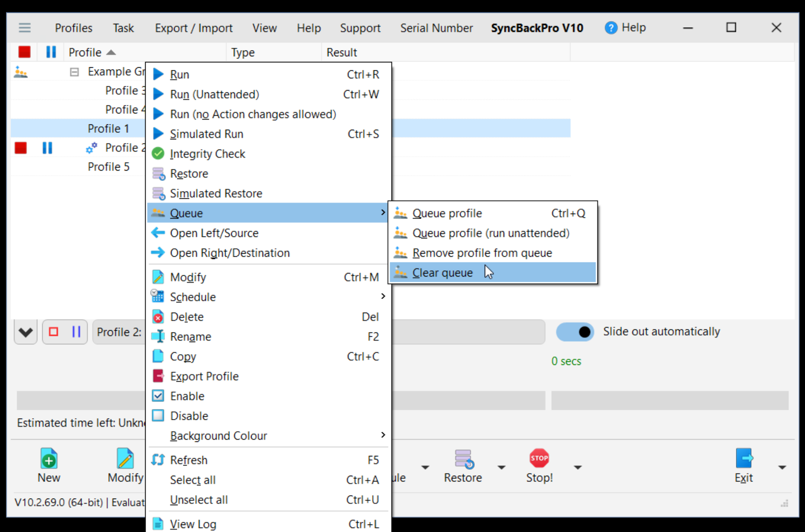The height and width of the screenshot is (532, 805).
Task: Choose Clear queue in the submenu
Action: [493, 273]
